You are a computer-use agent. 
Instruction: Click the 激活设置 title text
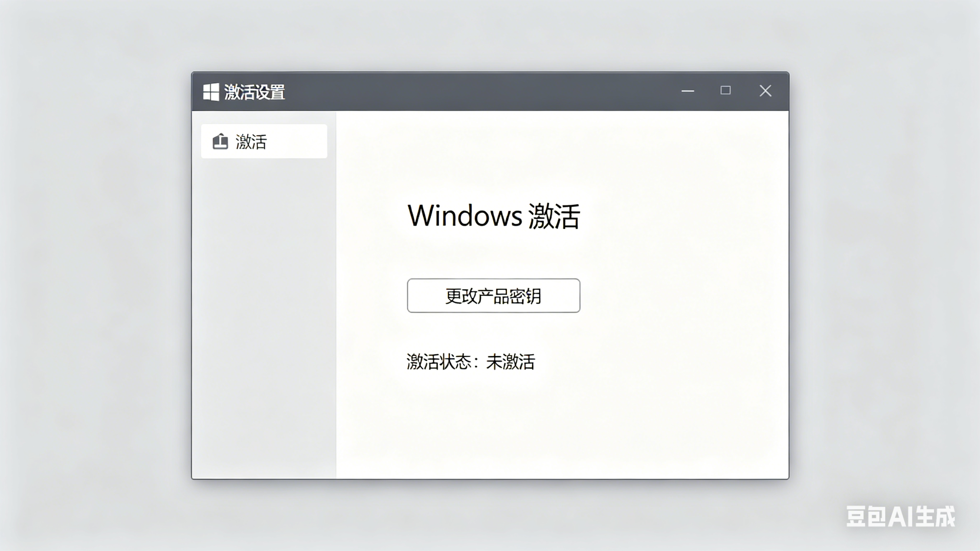point(254,92)
